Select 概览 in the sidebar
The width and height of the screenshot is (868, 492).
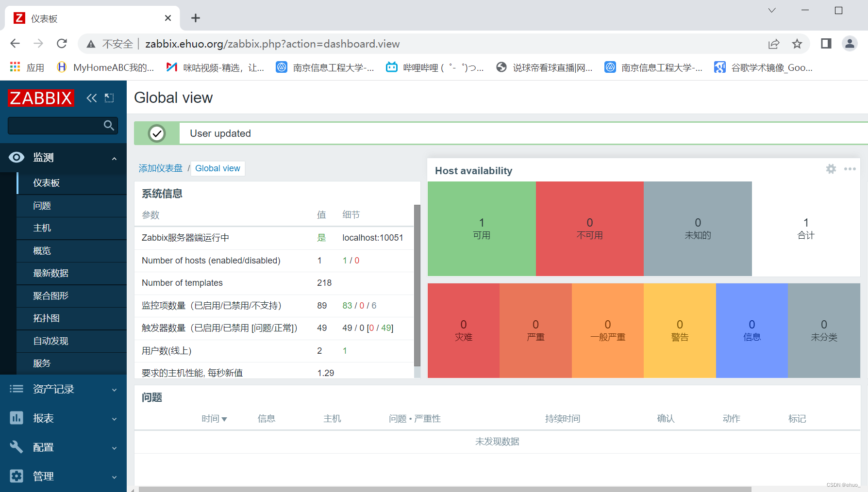(x=72, y=251)
